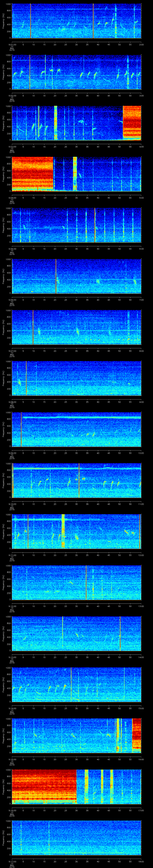Click the wide red noise block in the 9:16:00 spectrogram

tap(44, 787)
